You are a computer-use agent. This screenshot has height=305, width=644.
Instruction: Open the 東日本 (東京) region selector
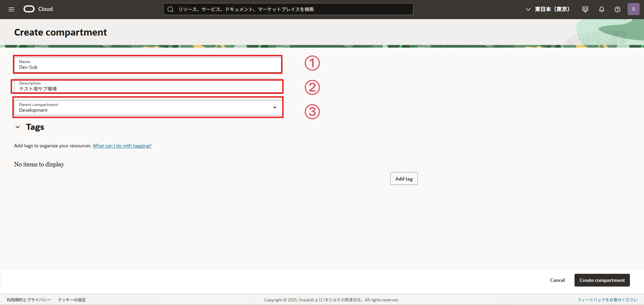point(548,9)
